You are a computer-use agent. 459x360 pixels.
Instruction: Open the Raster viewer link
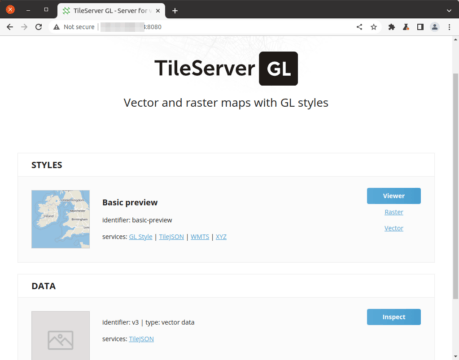[x=394, y=212]
